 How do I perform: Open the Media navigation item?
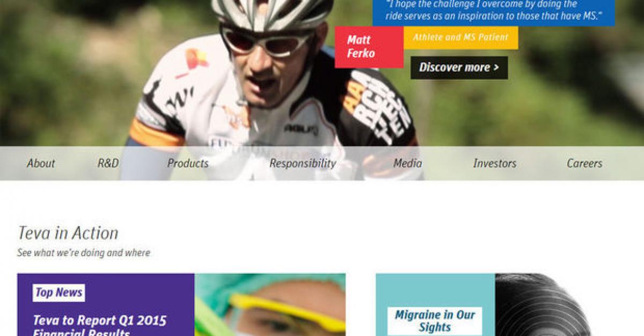coord(407,163)
